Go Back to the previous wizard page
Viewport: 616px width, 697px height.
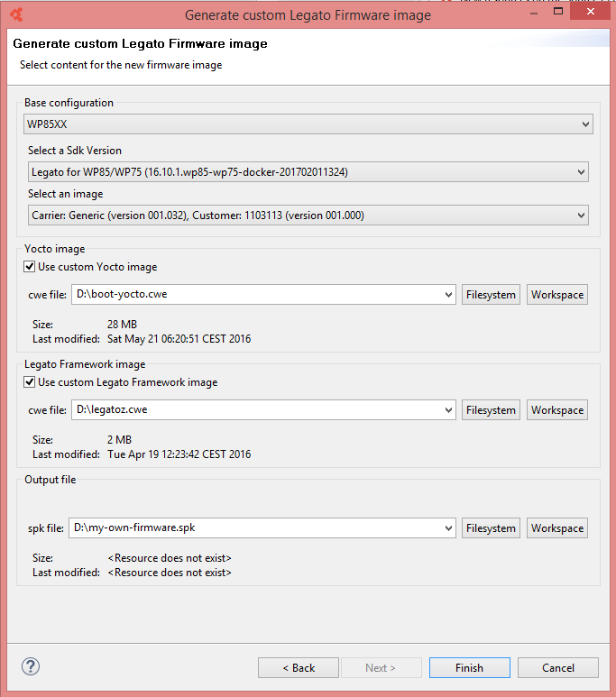pos(299,667)
